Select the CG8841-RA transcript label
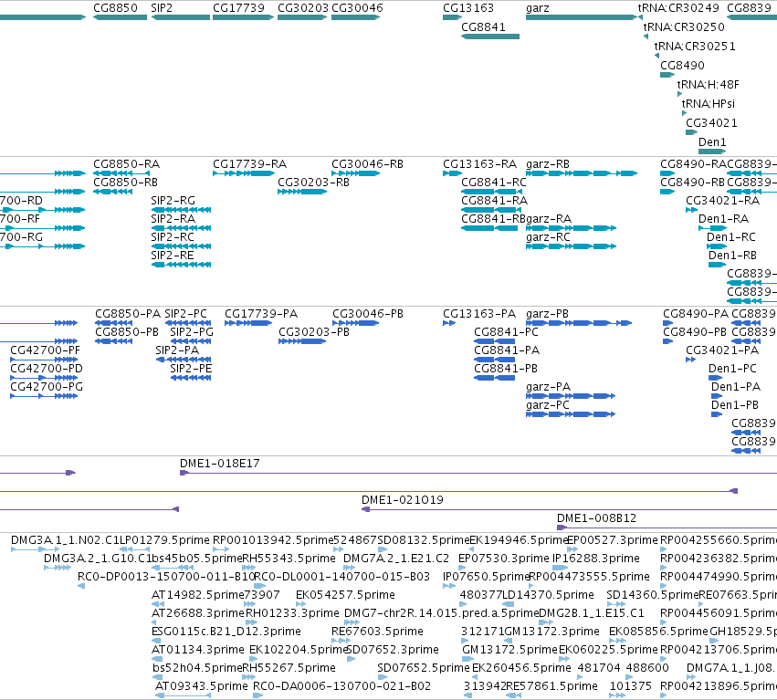This screenshot has width=777, height=700. (495, 201)
